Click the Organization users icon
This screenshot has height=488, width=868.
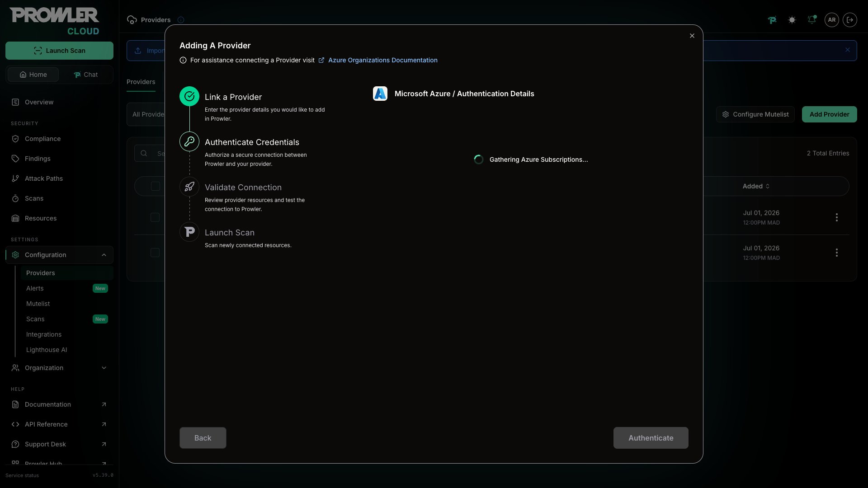[15, 368]
